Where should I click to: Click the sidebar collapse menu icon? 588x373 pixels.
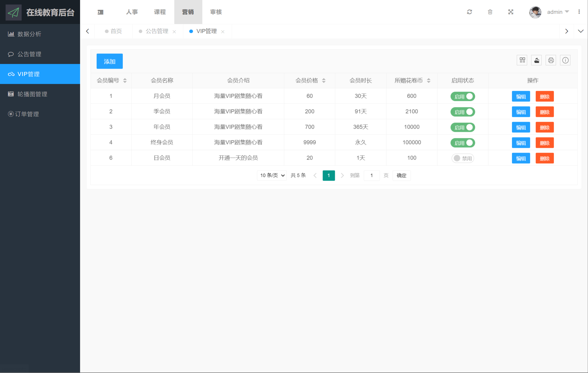[x=100, y=12]
